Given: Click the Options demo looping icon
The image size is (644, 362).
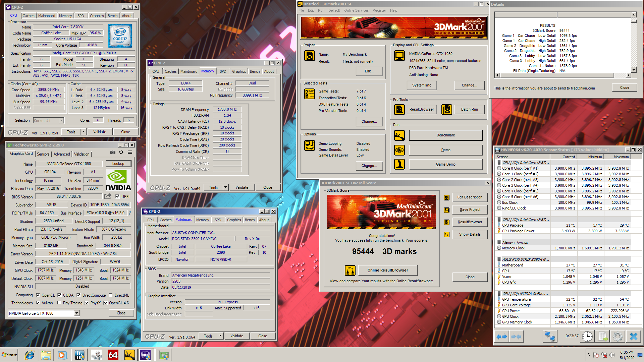Looking at the screenshot, I should (x=310, y=145).
